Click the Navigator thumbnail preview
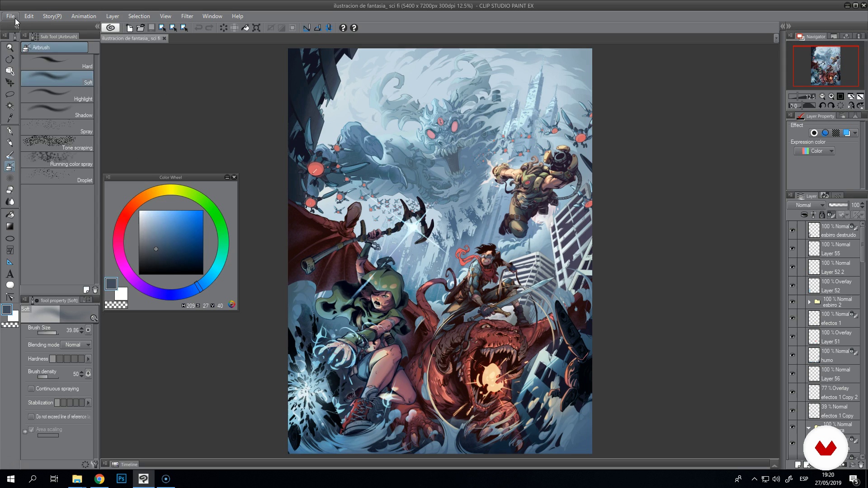Viewport: 868px width, 488px height. tap(826, 66)
